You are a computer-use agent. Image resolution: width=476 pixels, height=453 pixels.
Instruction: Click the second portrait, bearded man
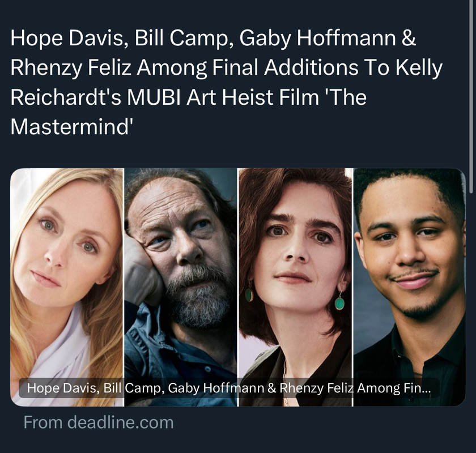click(x=181, y=287)
